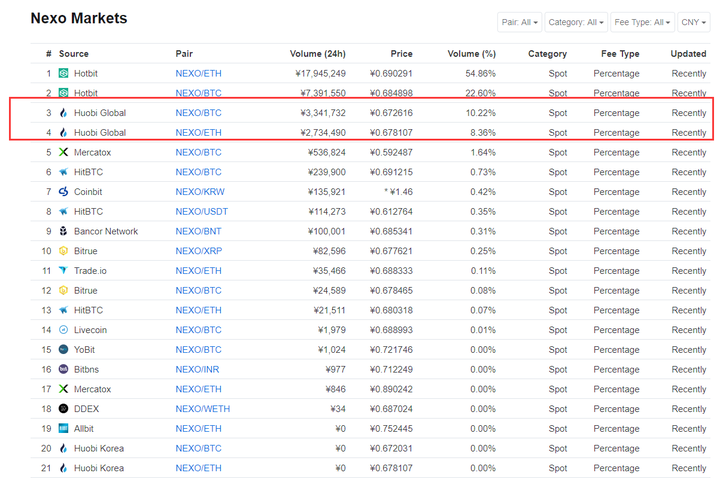This screenshot has height=479, width=720.
Task: Open the NEXO/USDT pair link
Action: pyautogui.click(x=202, y=212)
